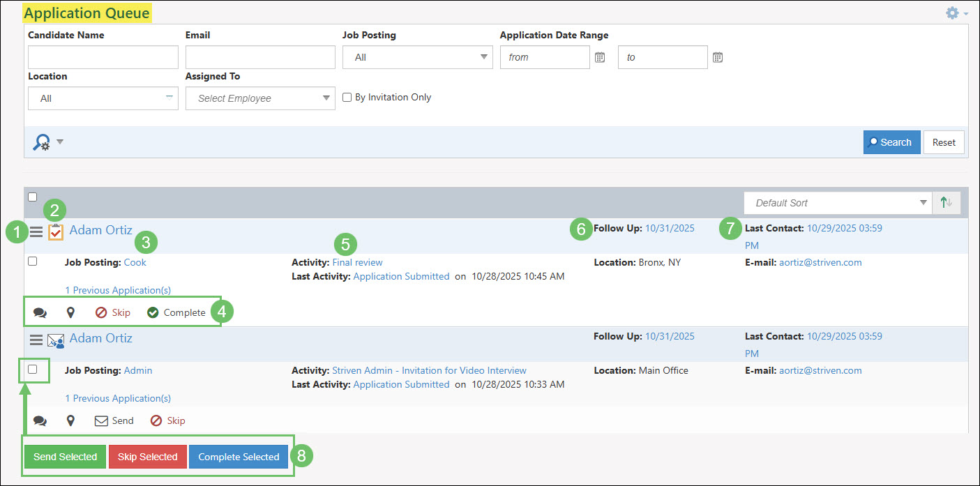This screenshot has height=486, width=980.
Task: Open the comments chat bubble for the Cook application
Action: pyautogui.click(x=40, y=312)
